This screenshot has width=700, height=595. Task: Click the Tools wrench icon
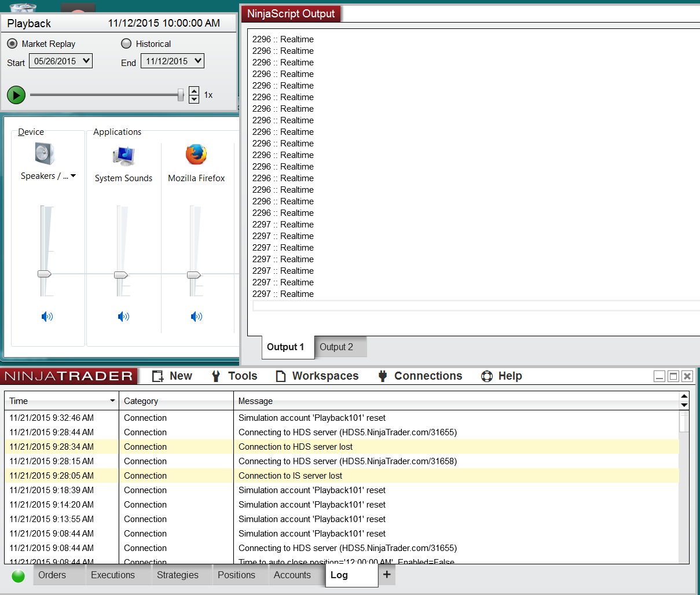(x=216, y=376)
